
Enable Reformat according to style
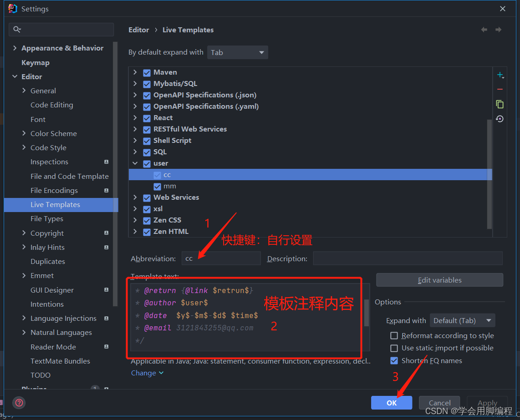click(x=394, y=336)
